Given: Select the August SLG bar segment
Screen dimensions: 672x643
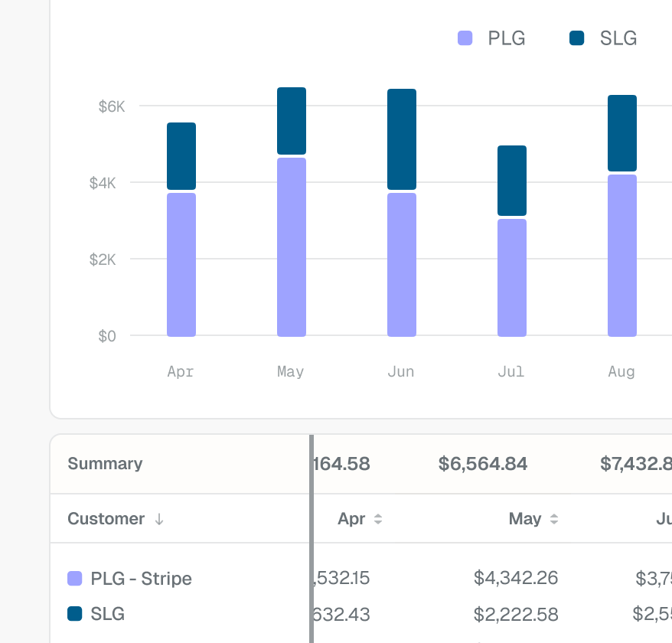Looking at the screenshot, I should coord(621,133).
